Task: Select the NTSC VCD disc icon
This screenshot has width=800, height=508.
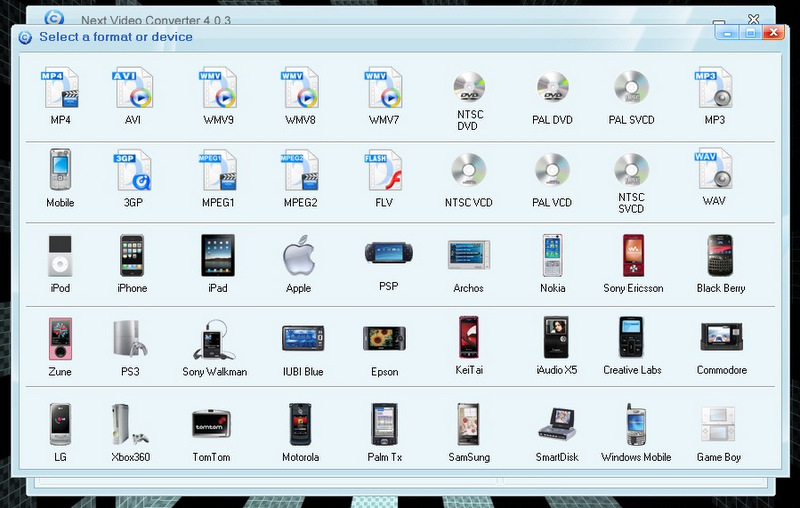Action: (x=469, y=170)
